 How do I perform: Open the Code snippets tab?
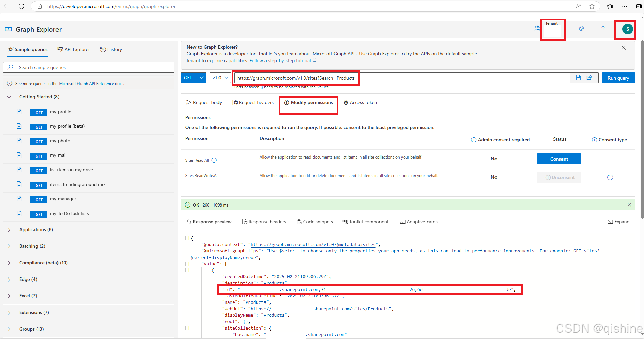(315, 222)
